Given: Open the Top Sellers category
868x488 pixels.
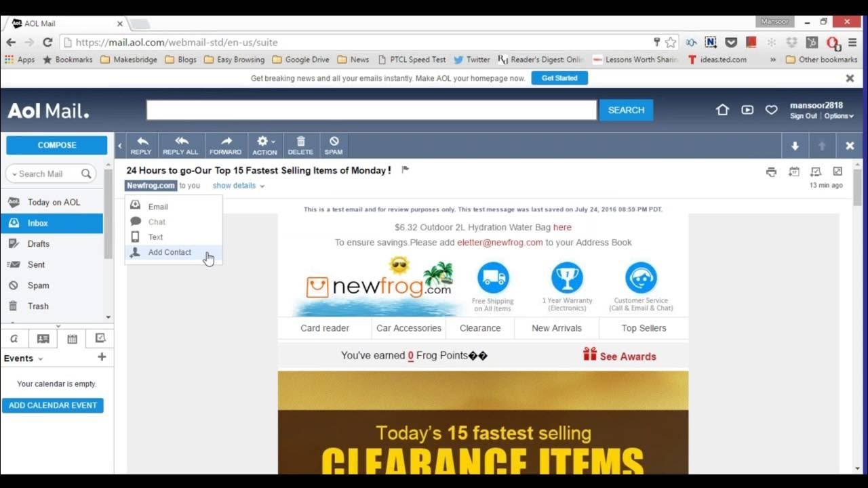Looking at the screenshot, I should (x=644, y=328).
